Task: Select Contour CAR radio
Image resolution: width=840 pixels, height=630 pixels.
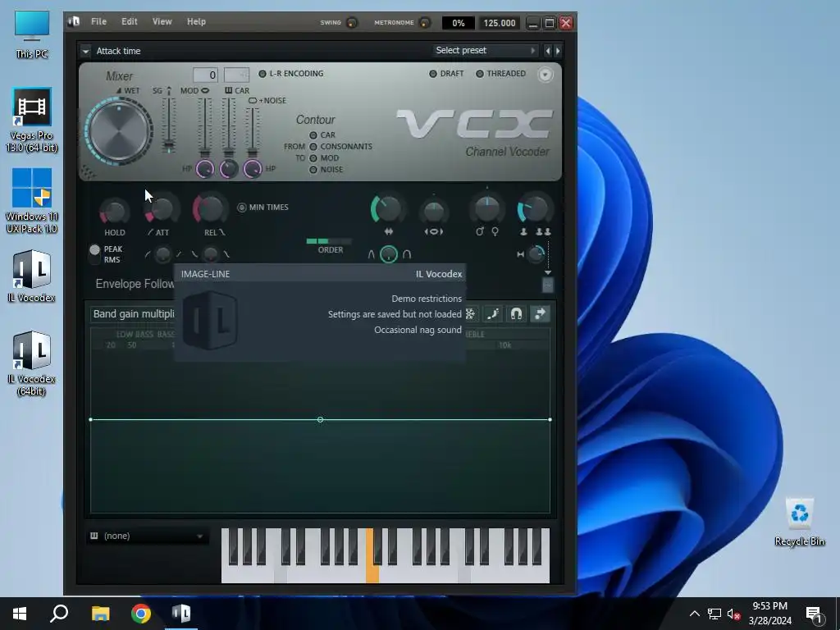Action: click(x=313, y=135)
